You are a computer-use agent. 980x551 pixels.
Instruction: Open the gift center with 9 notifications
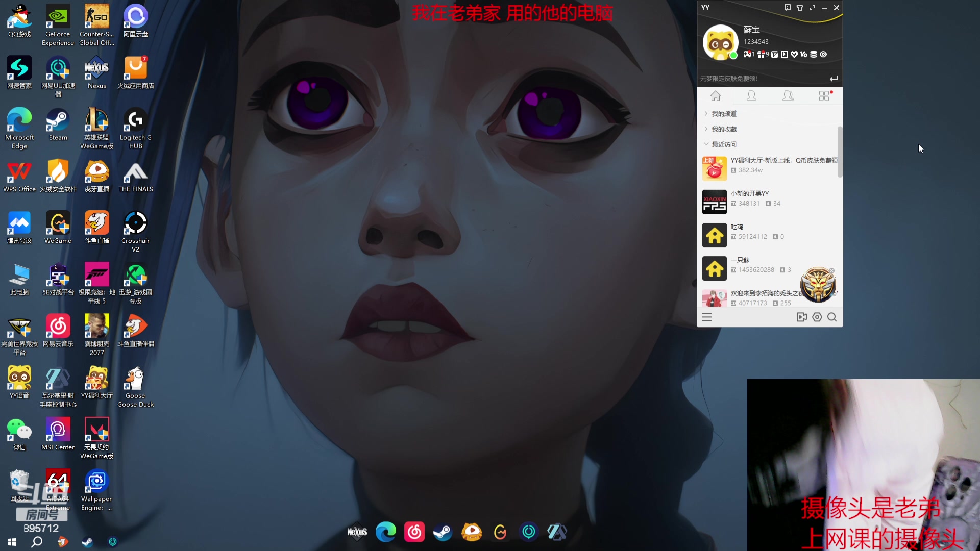762,54
